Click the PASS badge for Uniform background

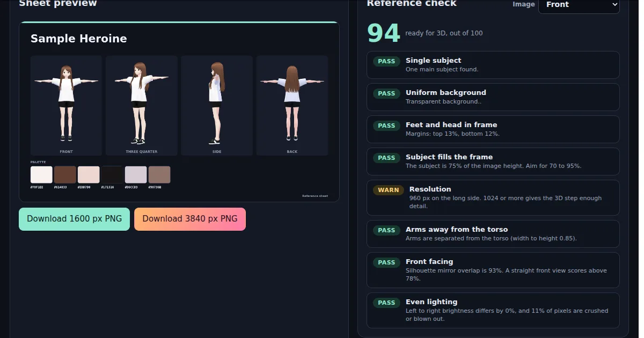coord(386,93)
